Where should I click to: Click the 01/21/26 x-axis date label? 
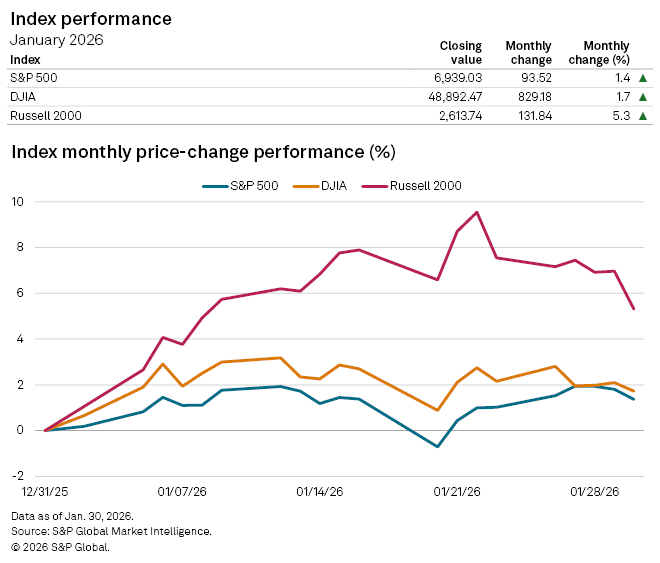click(x=457, y=492)
